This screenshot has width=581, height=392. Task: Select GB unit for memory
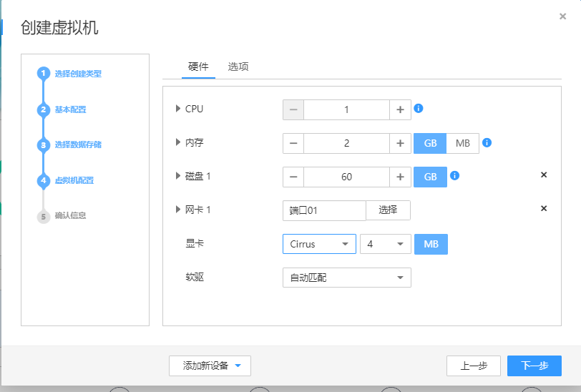(430, 143)
